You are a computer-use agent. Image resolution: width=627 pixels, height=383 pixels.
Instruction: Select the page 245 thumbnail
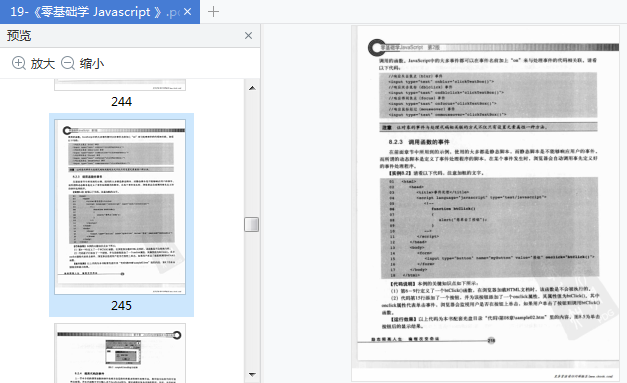120,207
